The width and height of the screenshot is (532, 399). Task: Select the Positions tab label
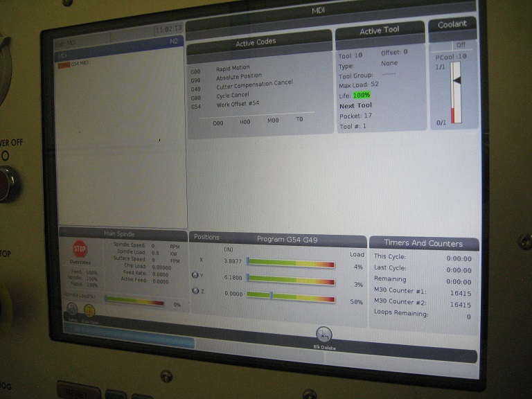pyautogui.click(x=206, y=237)
